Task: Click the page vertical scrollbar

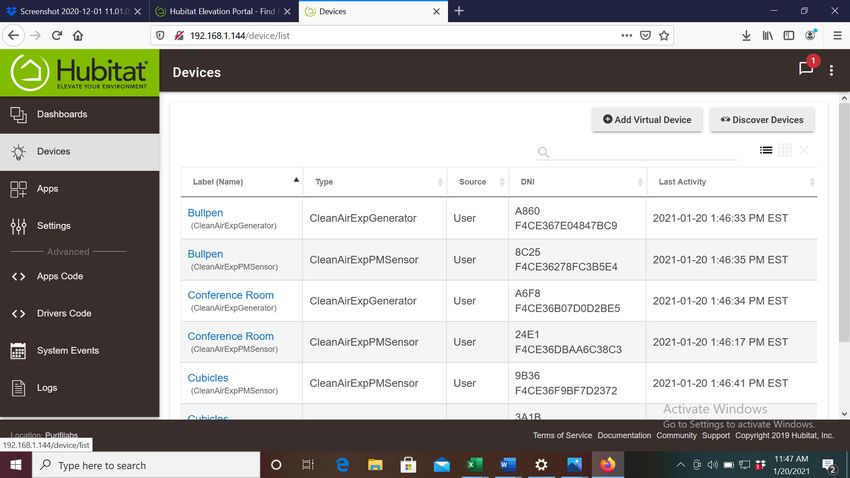Action: [844, 222]
